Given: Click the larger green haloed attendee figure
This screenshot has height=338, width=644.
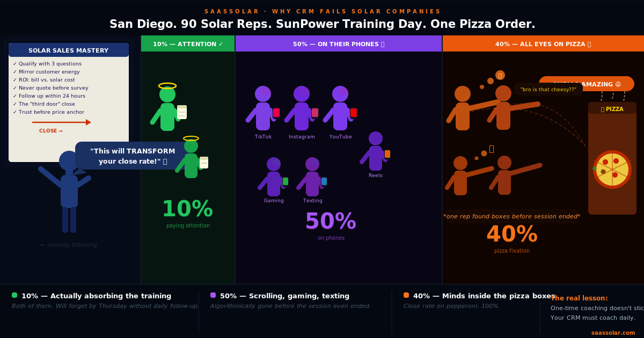Looking at the screenshot, I should (168, 107).
